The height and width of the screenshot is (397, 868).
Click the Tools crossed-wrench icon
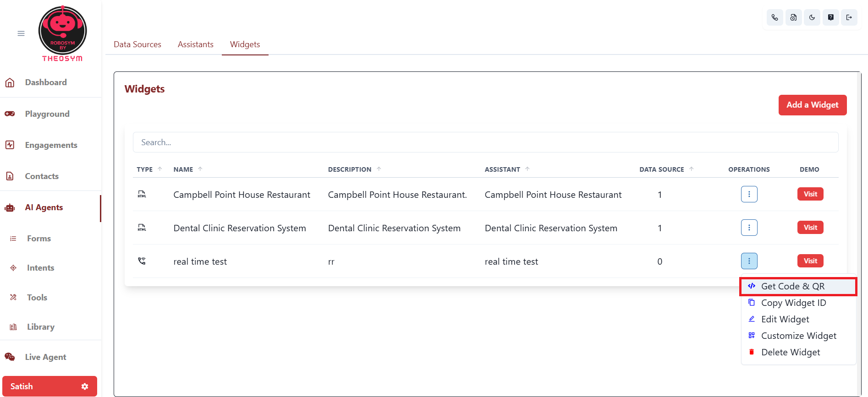pos(13,297)
